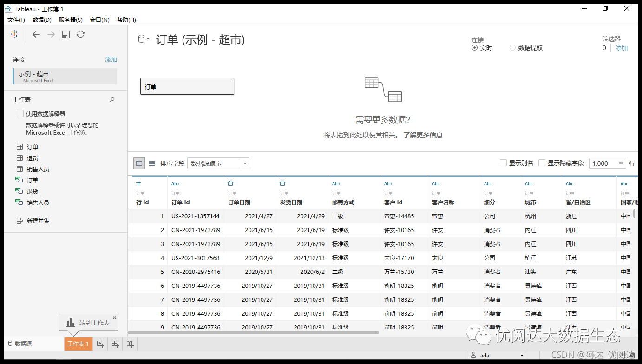Enable 使用数据解释器 checkbox
The height and width of the screenshot is (364, 642).
pyautogui.click(x=20, y=113)
